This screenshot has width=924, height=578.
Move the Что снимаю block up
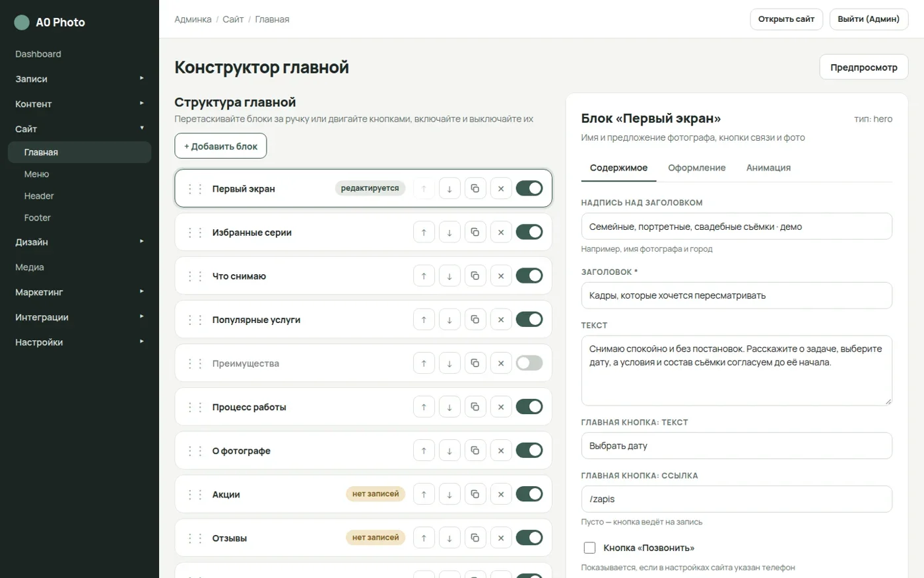click(x=424, y=276)
